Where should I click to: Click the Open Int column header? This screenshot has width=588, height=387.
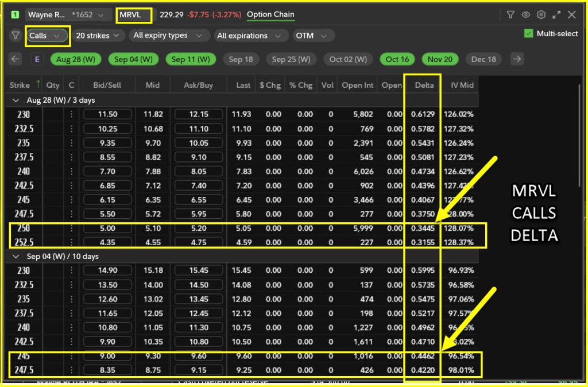click(x=357, y=85)
